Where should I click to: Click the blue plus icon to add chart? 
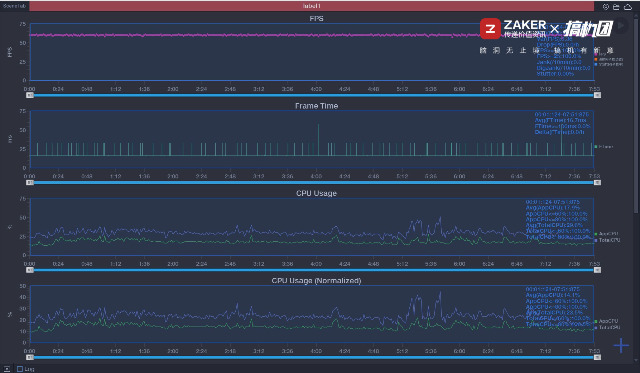pyautogui.click(x=621, y=346)
